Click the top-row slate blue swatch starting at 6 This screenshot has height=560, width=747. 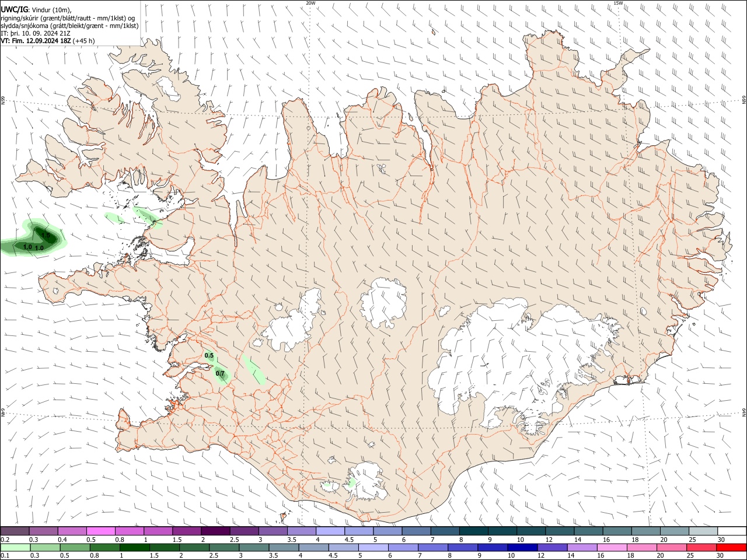pos(416,531)
